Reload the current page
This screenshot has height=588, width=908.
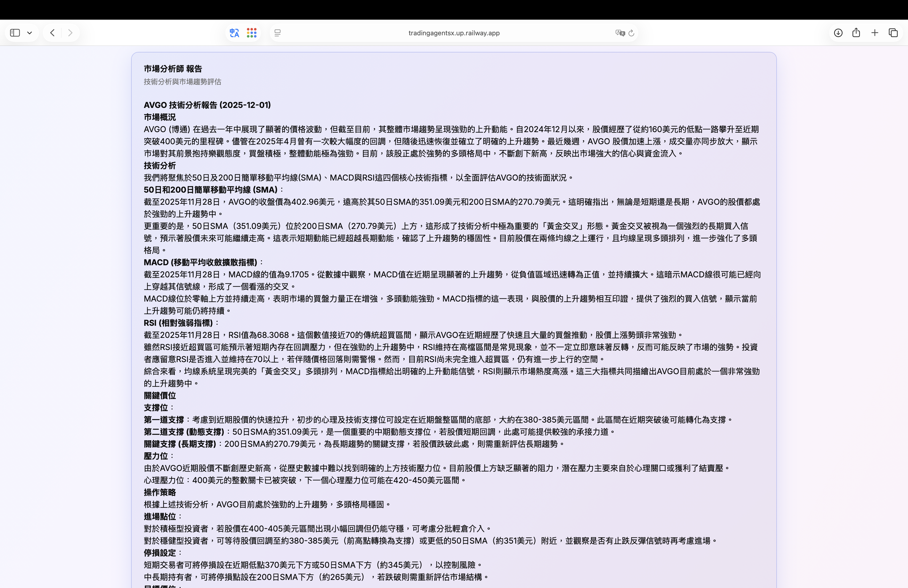click(x=631, y=33)
